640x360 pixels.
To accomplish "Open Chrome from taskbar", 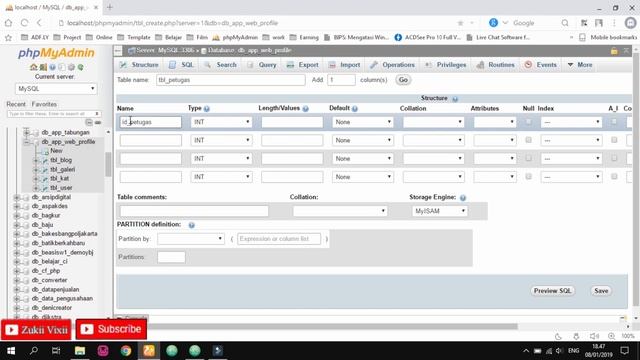I will coord(126,351).
